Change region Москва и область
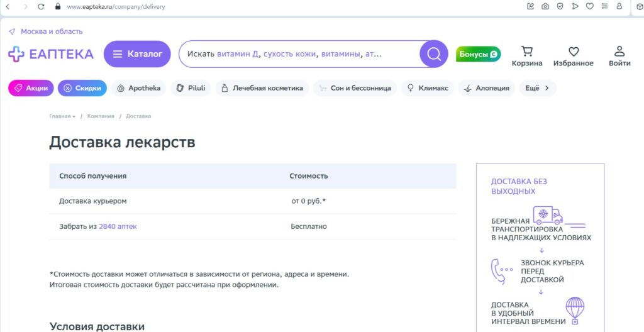 51,31
